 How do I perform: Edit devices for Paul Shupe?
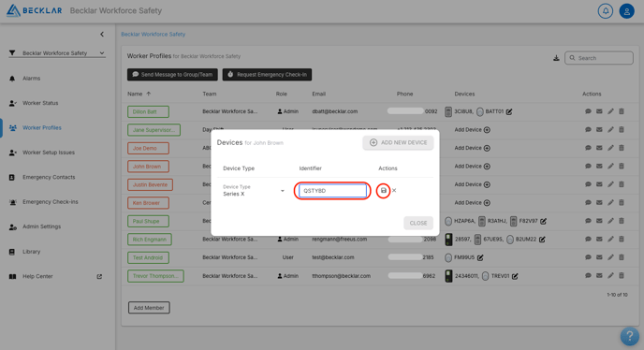click(543, 221)
